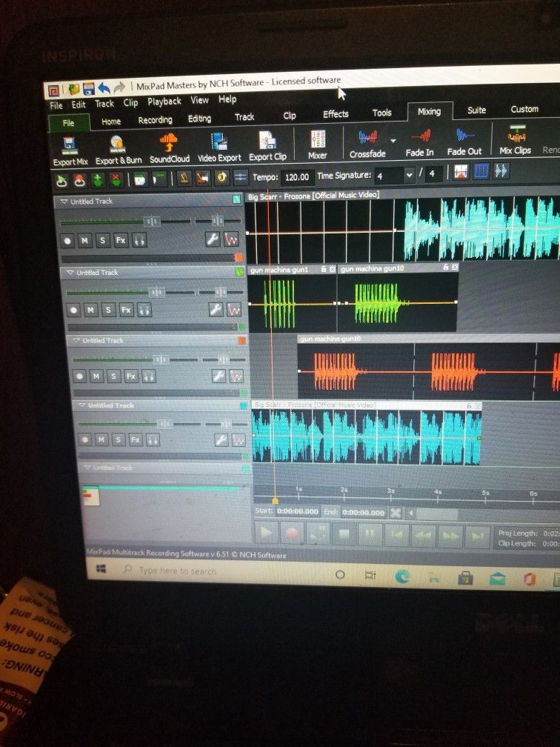Open automation graph icon on green track
The image size is (560, 747).
pos(234,310)
